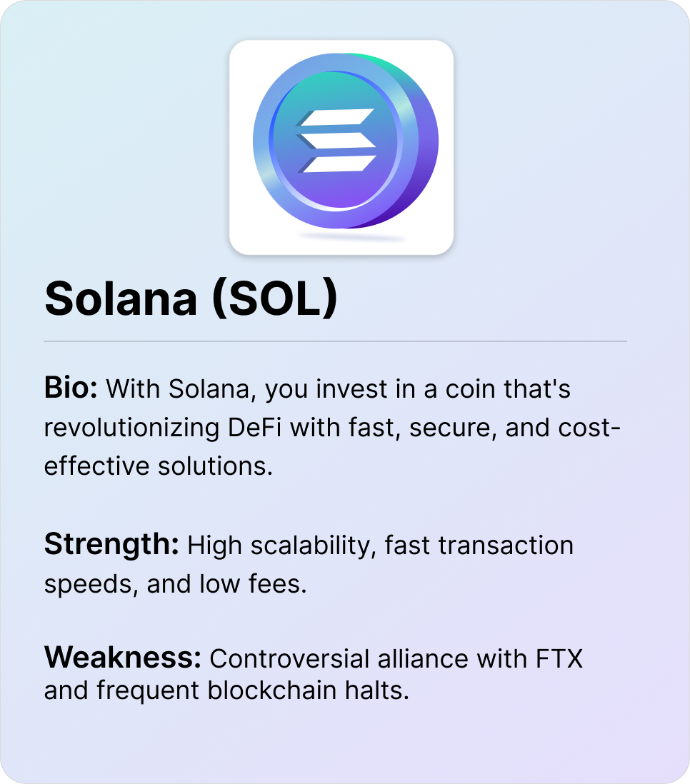Click the "Weakness:" label

122,658
